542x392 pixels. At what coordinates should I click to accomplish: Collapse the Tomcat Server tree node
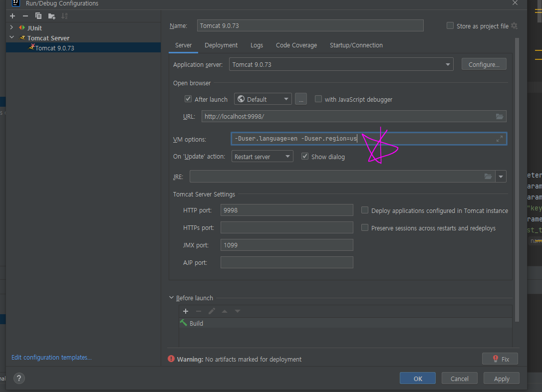(x=12, y=37)
